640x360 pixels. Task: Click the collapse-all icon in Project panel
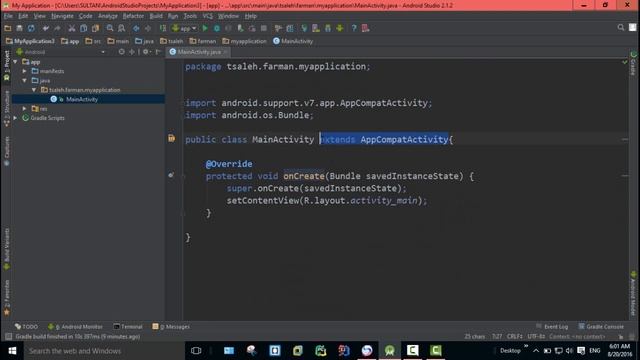pyautogui.click(x=131, y=52)
